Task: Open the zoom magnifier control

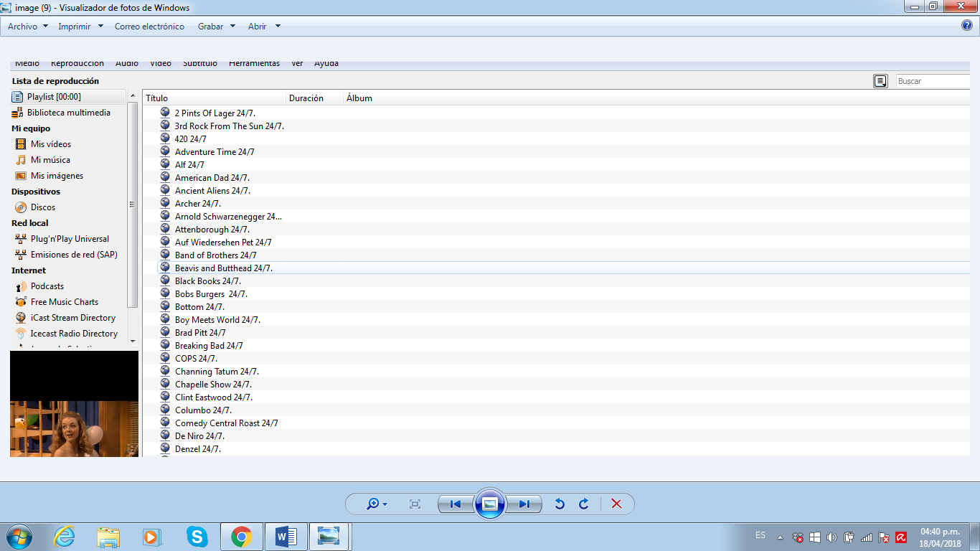Action: point(376,504)
